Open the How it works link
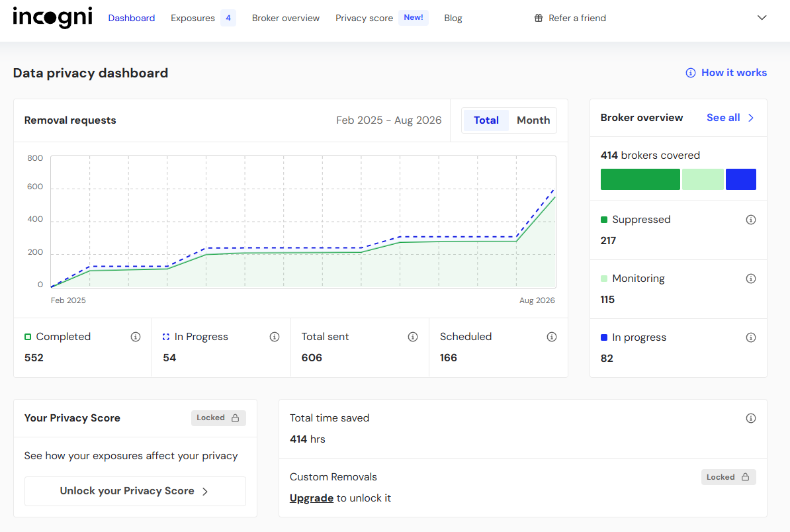The width and height of the screenshot is (790, 532). tap(734, 73)
